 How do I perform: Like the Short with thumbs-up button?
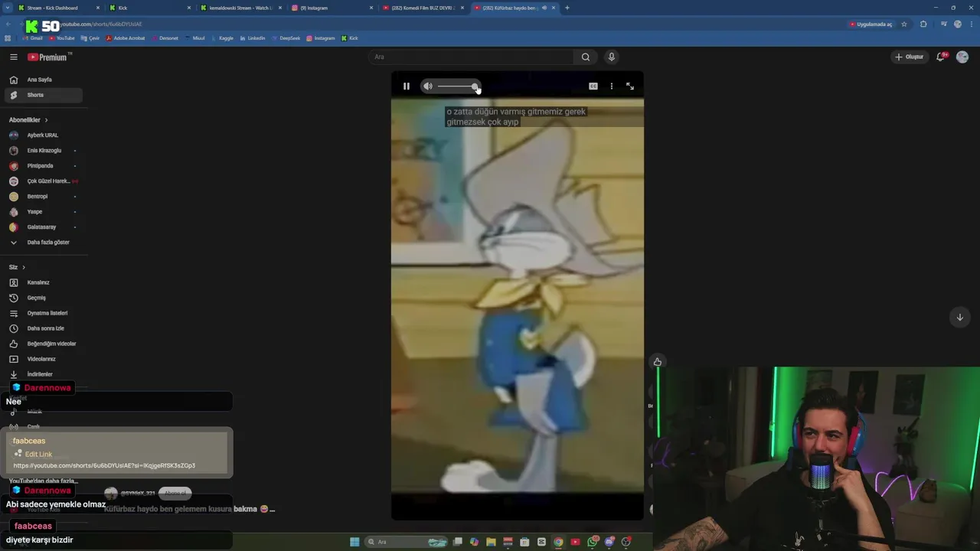(x=658, y=361)
